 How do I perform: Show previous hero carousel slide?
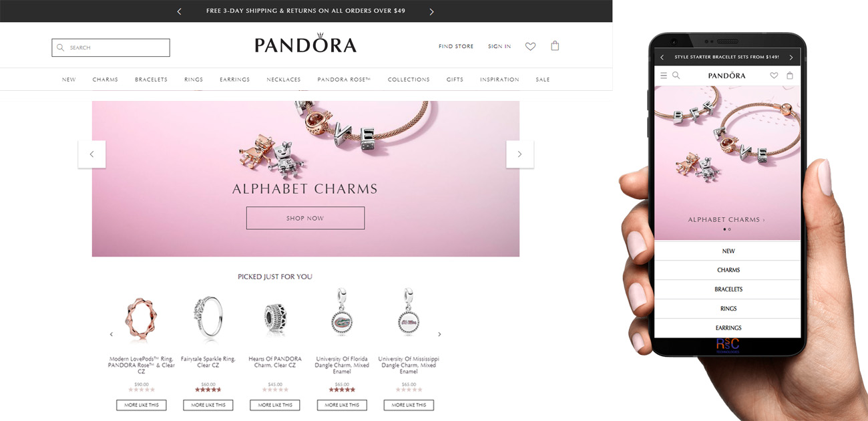(x=91, y=154)
